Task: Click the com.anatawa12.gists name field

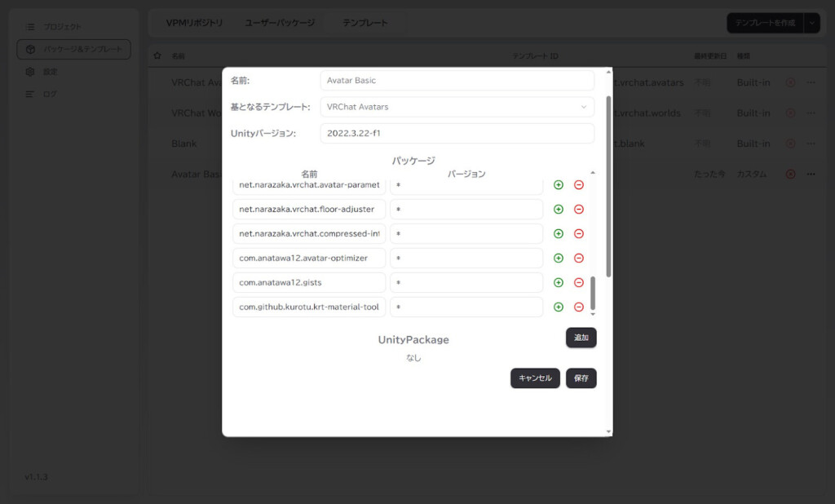Action: (309, 282)
